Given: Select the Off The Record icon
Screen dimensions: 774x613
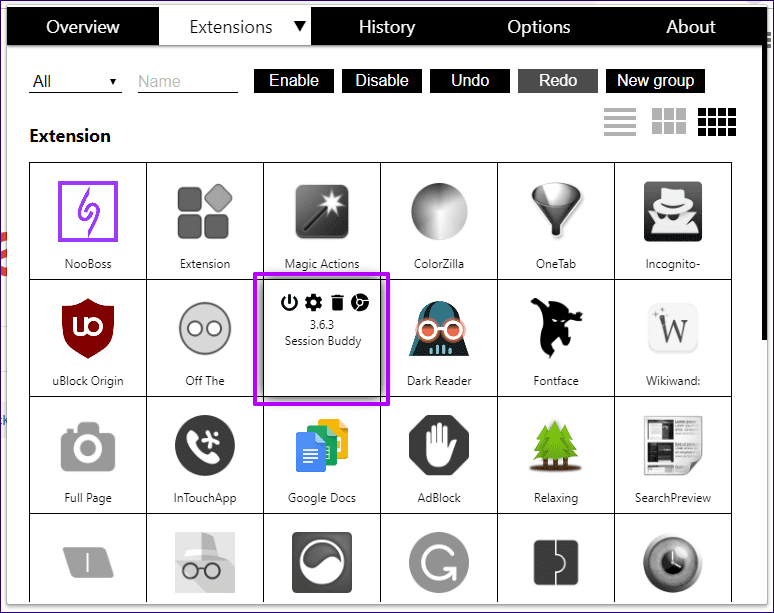Looking at the screenshot, I should [x=205, y=328].
